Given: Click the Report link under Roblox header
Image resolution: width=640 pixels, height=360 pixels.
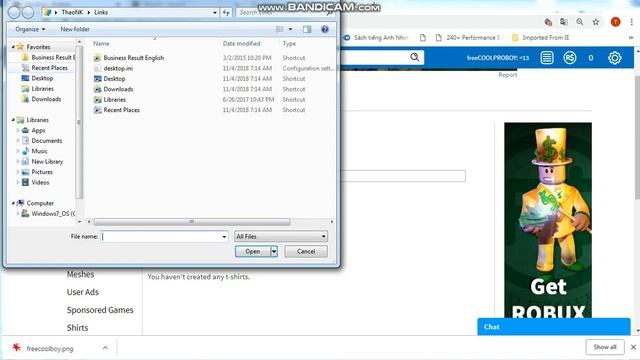Looking at the screenshot, I should point(508,75).
